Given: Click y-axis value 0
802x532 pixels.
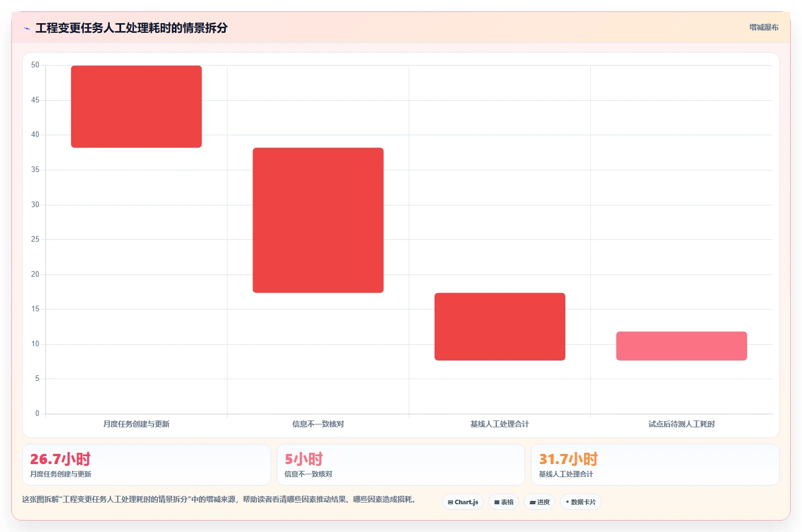Looking at the screenshot, I should pos(37,414).
